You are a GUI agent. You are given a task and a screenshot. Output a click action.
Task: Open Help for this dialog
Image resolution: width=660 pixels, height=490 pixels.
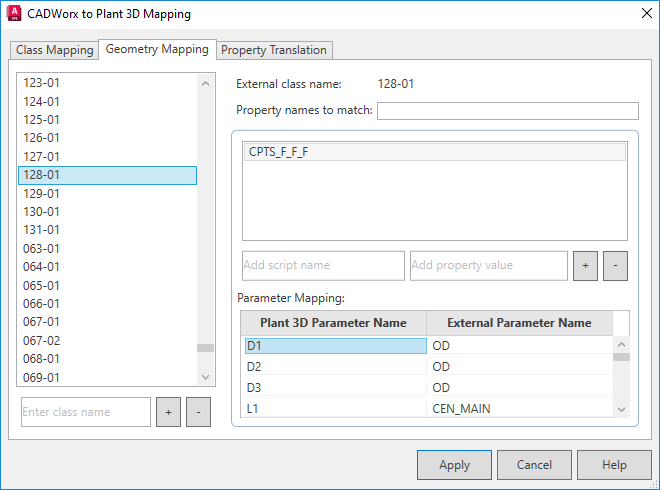pos(614,465)
